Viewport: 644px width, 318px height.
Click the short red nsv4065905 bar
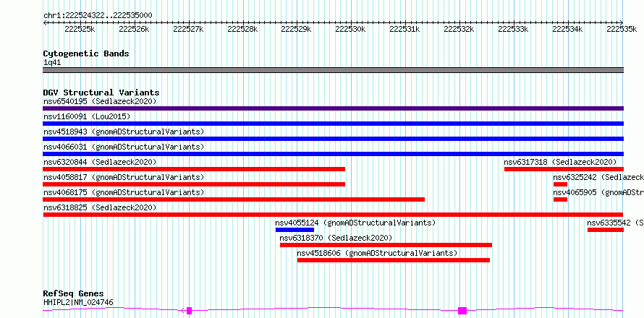[560, 199]
